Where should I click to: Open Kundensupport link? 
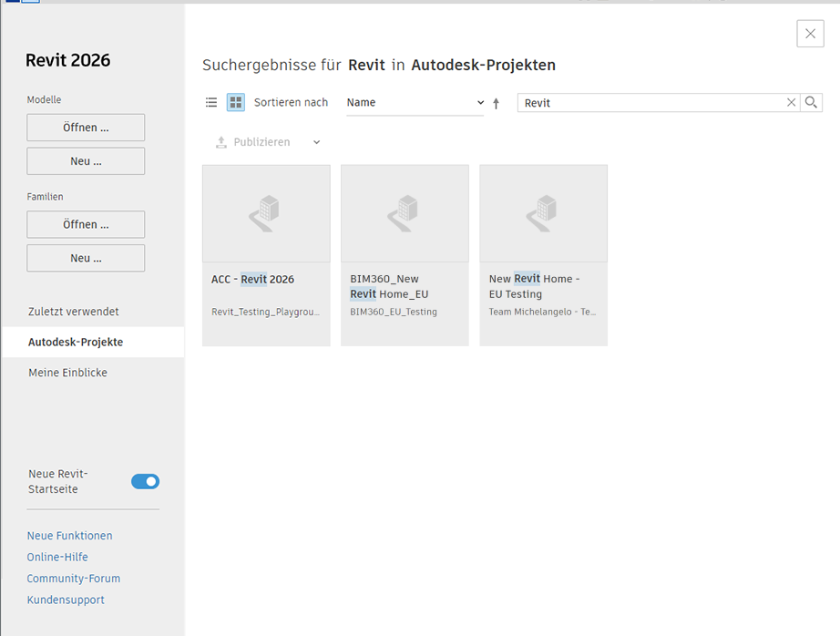[66, 600]
